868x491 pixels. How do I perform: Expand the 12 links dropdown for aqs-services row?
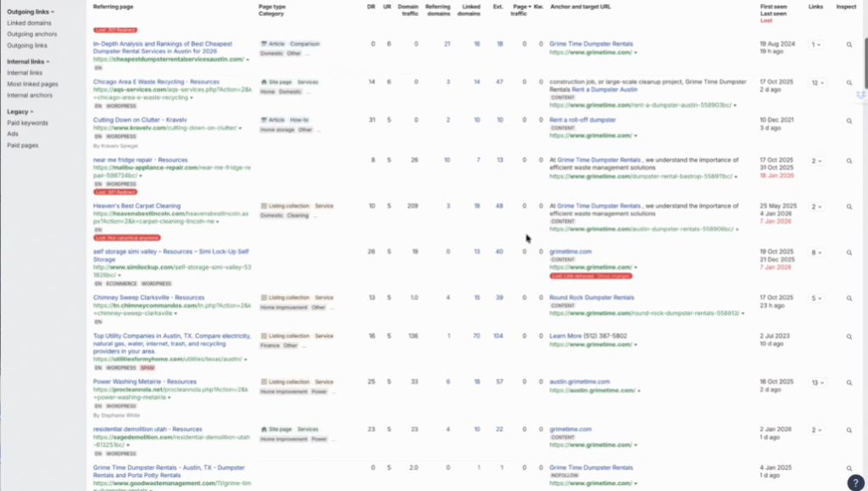click(x=817, y=83)
